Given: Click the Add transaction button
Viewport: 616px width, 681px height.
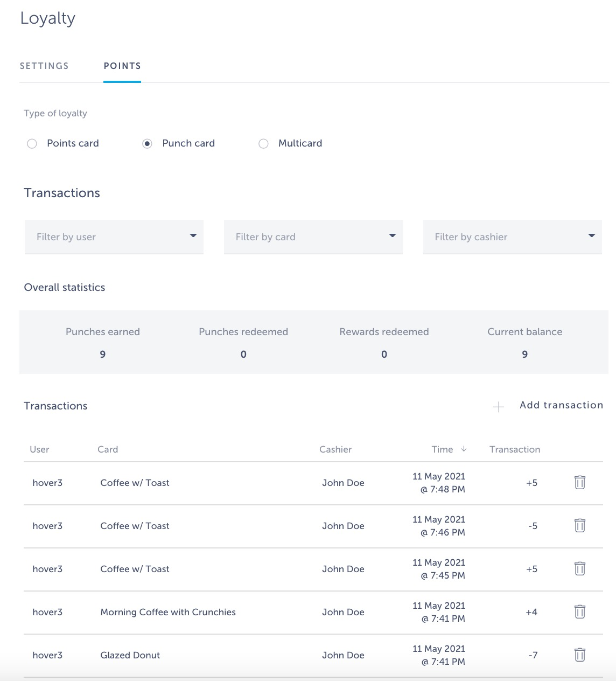Looking at the screenshot, I should 561,405.
